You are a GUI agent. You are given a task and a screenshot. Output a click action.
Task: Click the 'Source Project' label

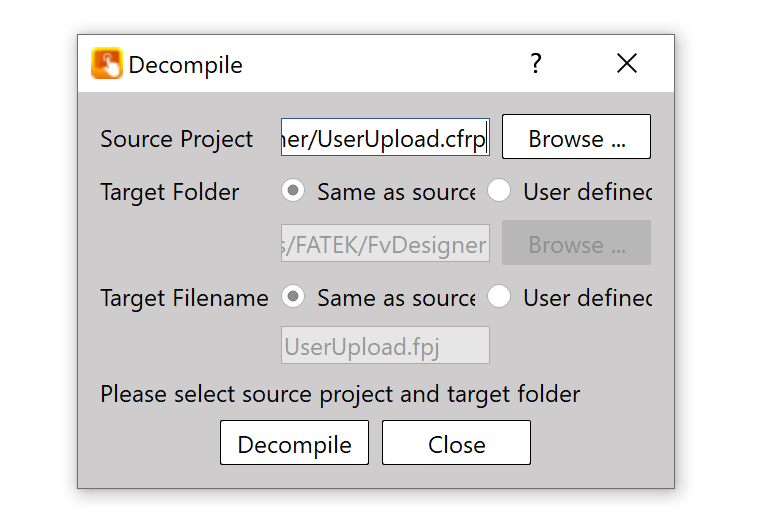tap(177, 139)
